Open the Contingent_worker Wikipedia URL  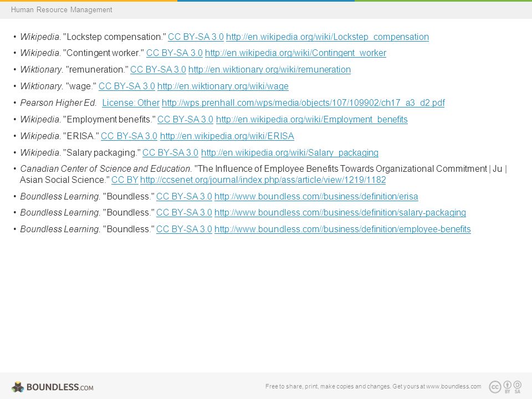[295, 53]
